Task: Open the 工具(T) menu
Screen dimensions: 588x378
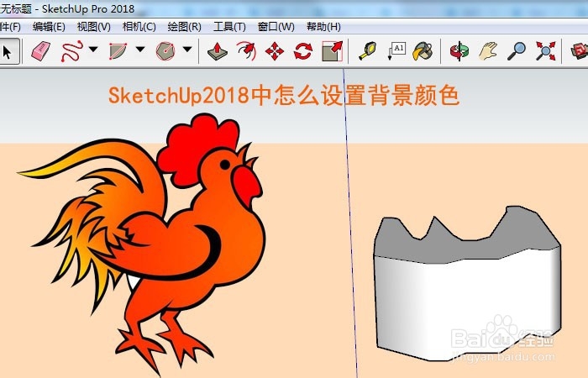Action: [229, 27]
